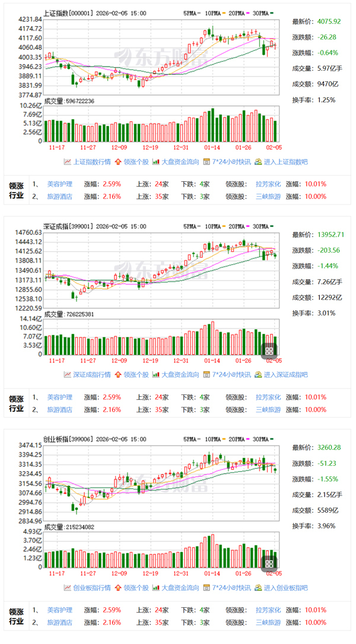Viewport: 356px width, 644px height.
Task: Click 美容护理 sector under 上证指数
Action: (60, 184)
